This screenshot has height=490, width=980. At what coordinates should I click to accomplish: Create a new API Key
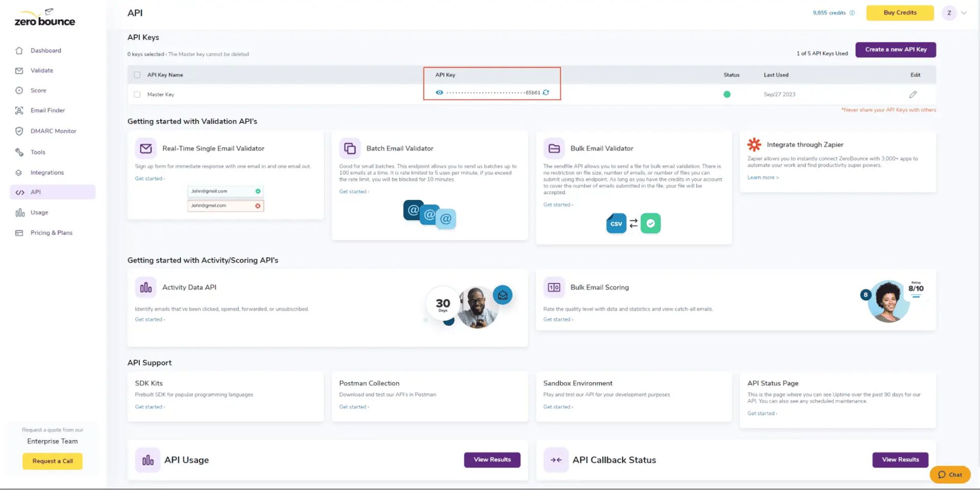pyautogui.click(x=895, y=50)
